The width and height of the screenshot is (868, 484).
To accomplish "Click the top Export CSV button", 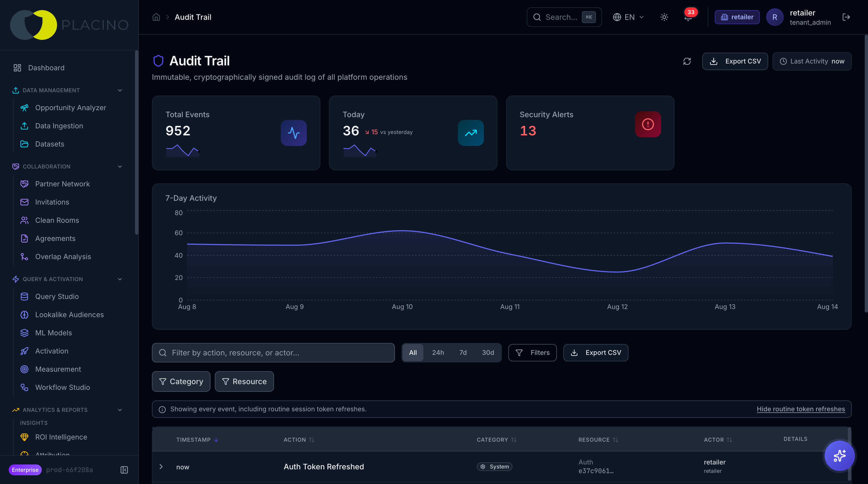I will click(x=735, y=61).
